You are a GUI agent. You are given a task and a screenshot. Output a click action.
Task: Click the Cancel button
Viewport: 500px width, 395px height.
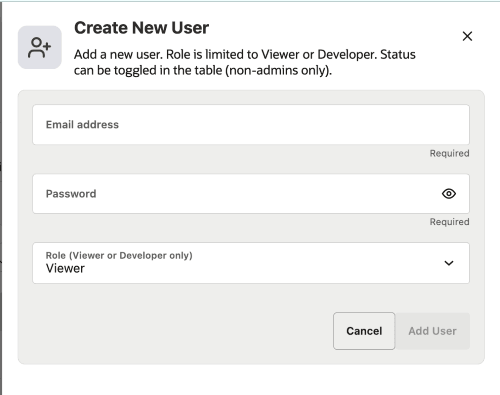tap(364, 331)
